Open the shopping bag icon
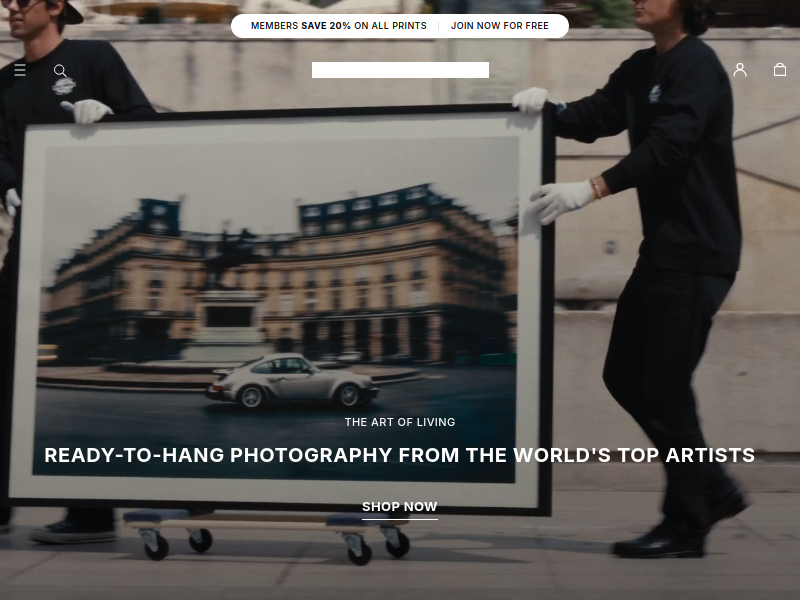Viewport: 800px width, 600px height. [780, 70]
